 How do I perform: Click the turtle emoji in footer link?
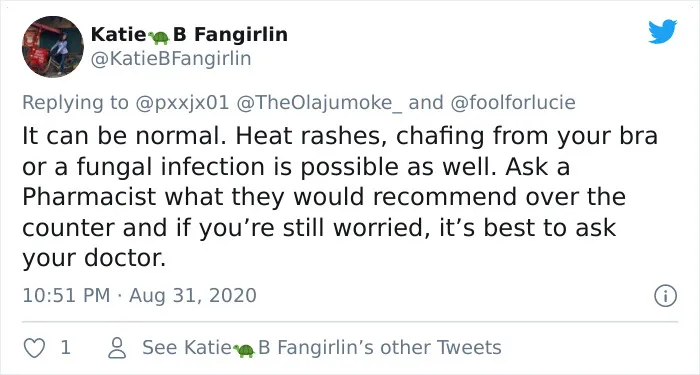(x=244, y=350)
